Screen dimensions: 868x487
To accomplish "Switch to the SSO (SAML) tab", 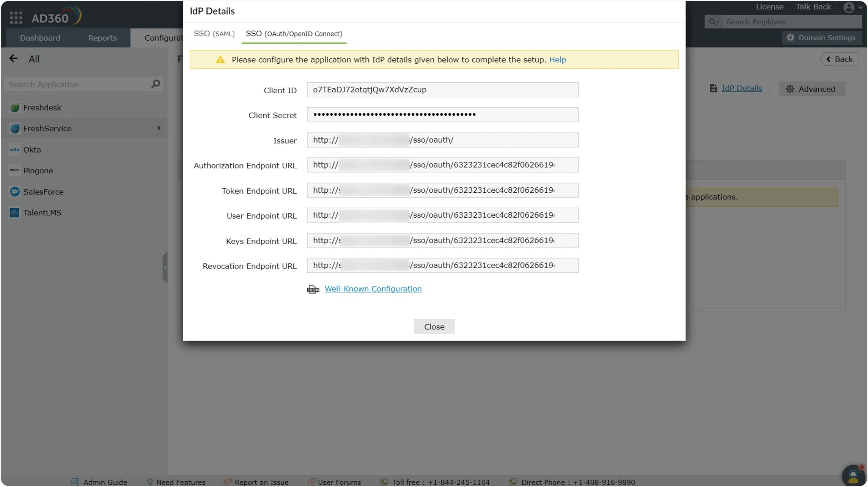I will coord(214,33).
